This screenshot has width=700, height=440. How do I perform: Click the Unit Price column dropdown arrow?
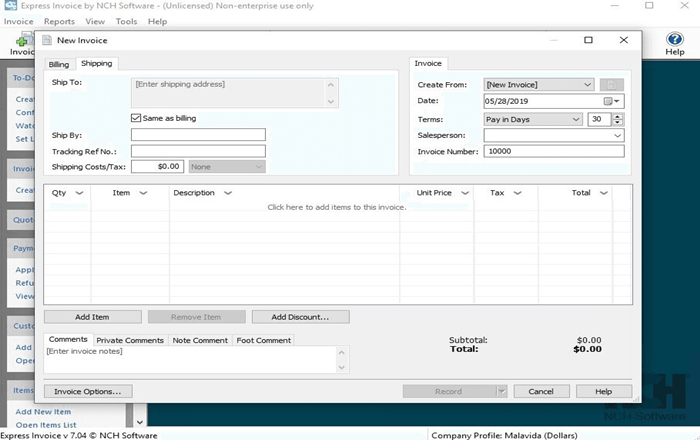[x=465, y=193]
